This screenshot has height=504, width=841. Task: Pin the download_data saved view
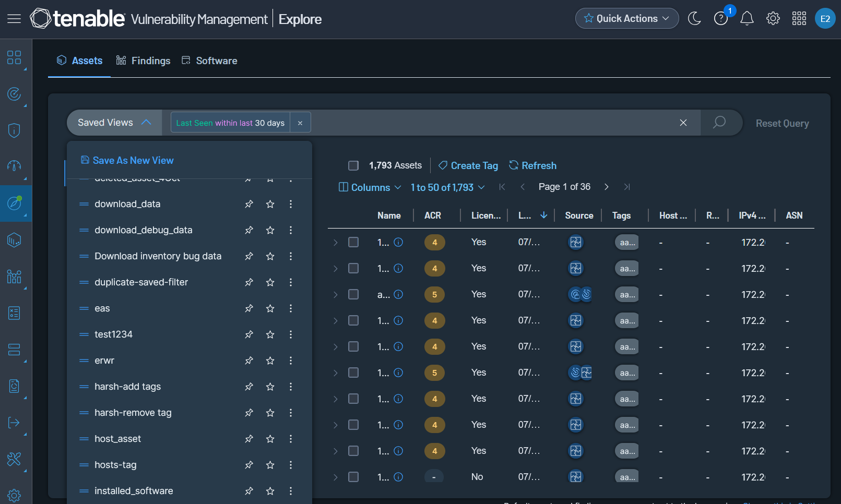[x=249, y=204]
